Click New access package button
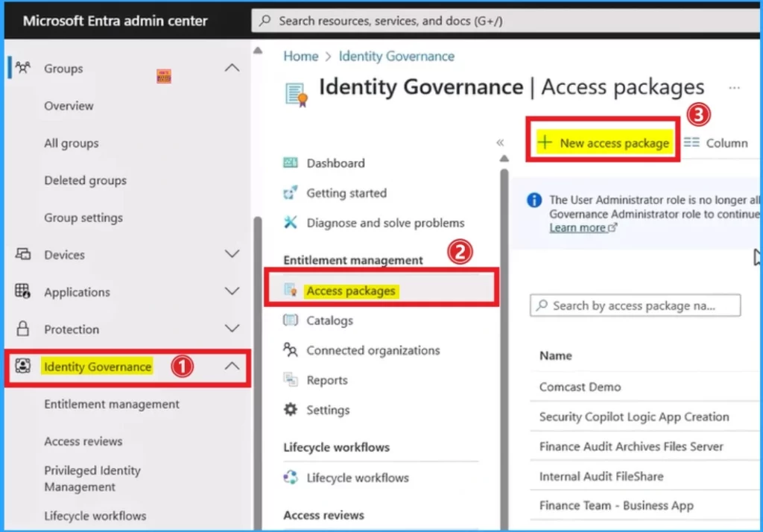 [604, 142]
